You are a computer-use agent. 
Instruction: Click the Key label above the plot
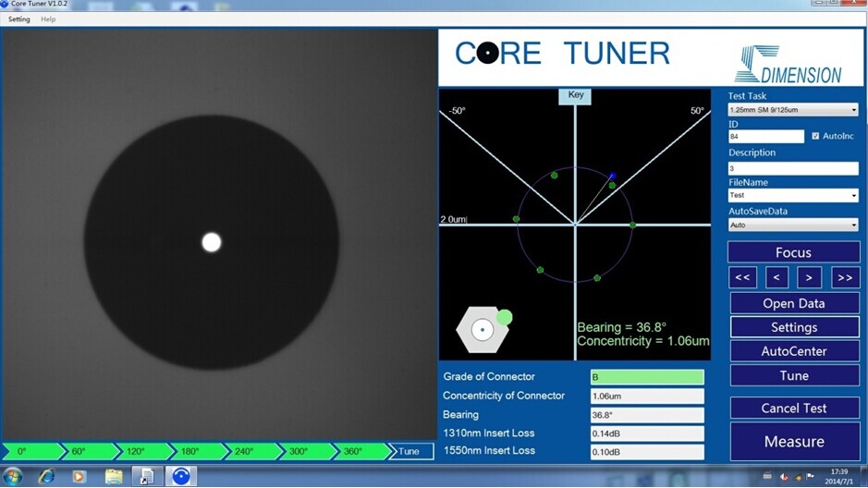click(575, 95)
